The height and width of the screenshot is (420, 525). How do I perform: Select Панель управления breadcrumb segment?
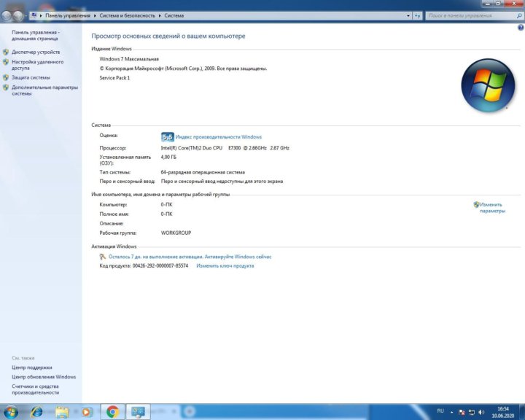click(x=68, y=16)
